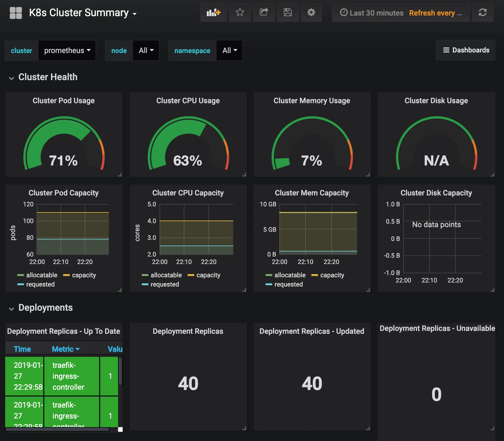Open the Cluster CPU Usage panel menu
This screenshot has height=441, width=504.
tap(188, 101)
